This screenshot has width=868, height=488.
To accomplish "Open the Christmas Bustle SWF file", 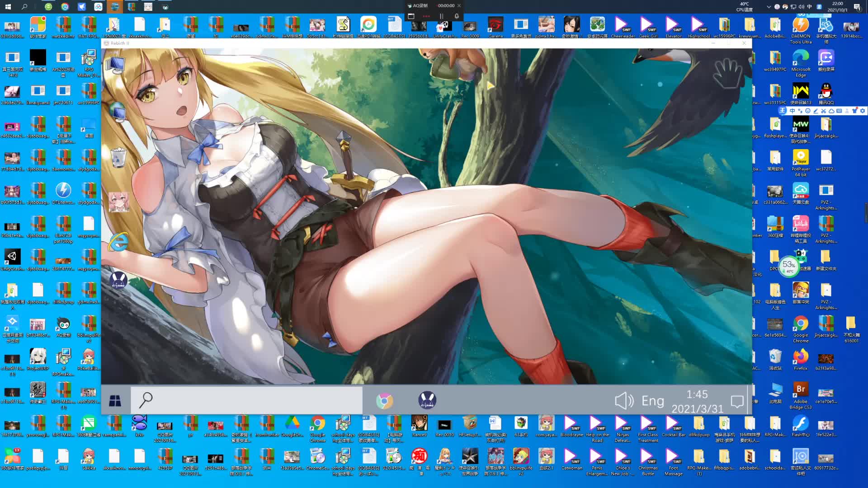I will [648, 462].
